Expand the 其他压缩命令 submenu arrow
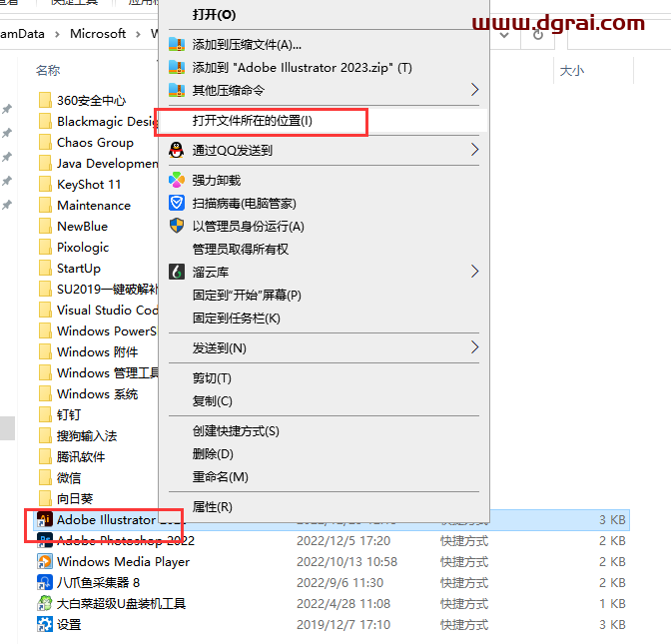 (x=474, y=90)
